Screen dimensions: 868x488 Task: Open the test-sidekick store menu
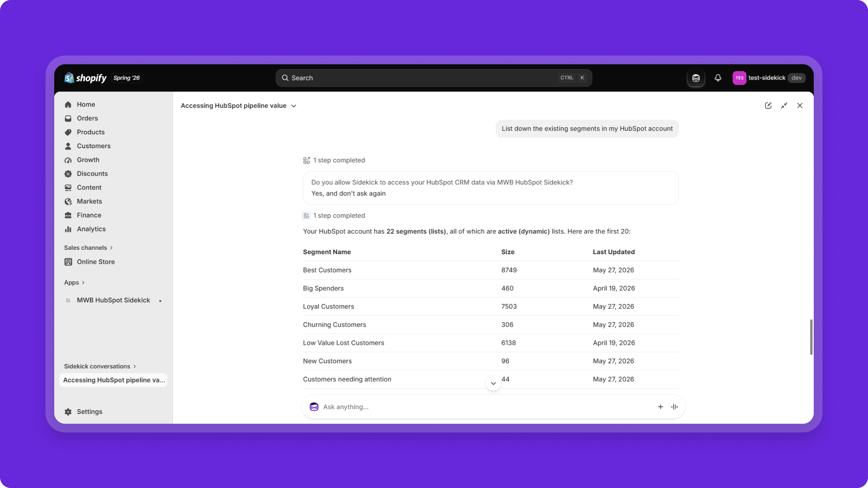[x=769, y=78]
